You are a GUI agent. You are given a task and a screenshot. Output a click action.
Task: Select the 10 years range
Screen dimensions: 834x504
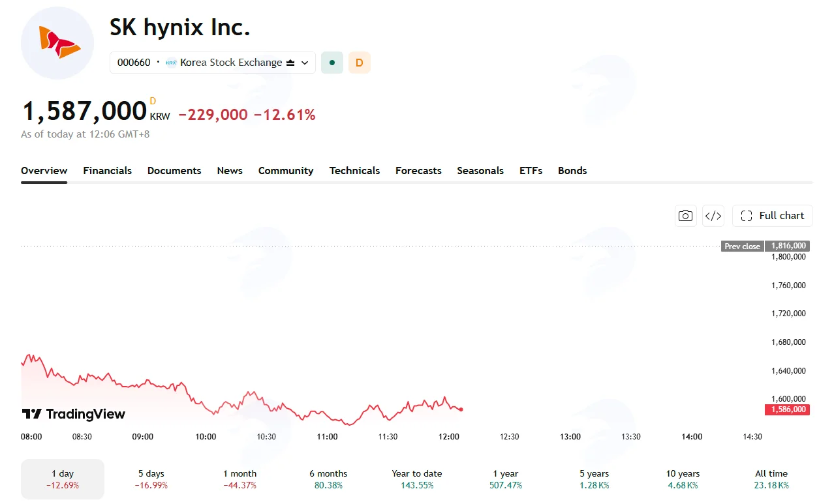pyautogui.click(x=683, y=479)
